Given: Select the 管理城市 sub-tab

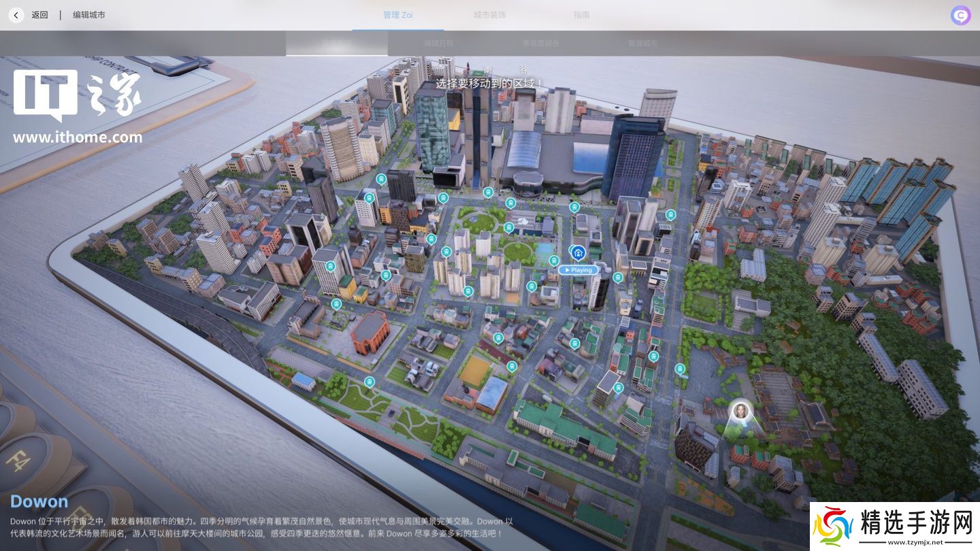Looking at the screenshot, I should [x=642, y=43].
